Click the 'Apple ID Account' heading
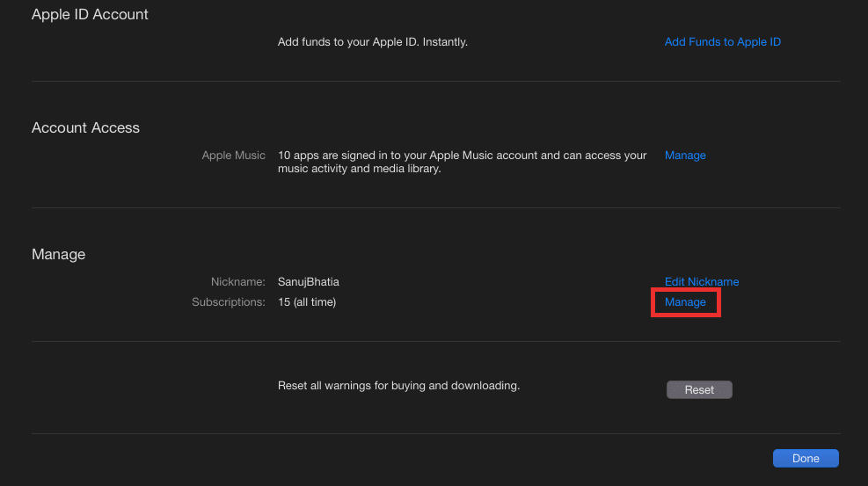868x486 pixels. (90, 14)
